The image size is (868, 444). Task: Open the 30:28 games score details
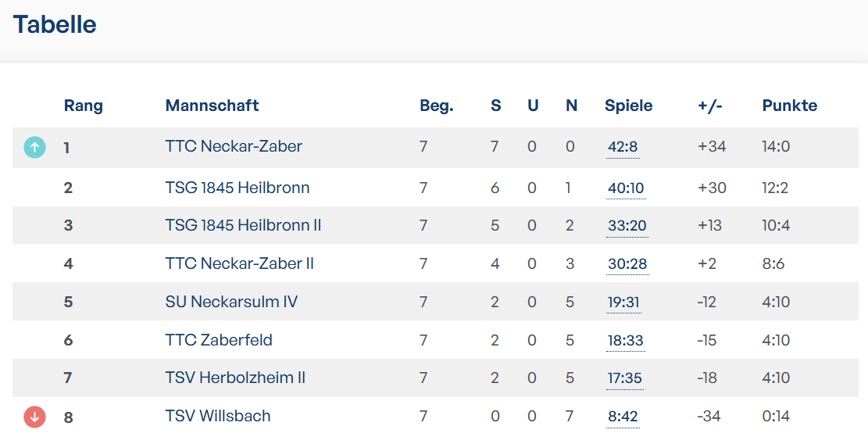point(627,264)
